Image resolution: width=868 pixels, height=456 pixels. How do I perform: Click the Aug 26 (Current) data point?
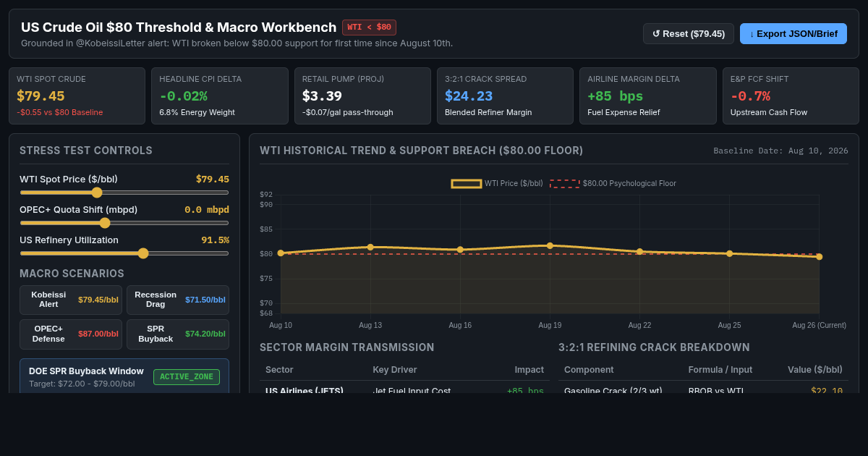(x=819, y=257)
